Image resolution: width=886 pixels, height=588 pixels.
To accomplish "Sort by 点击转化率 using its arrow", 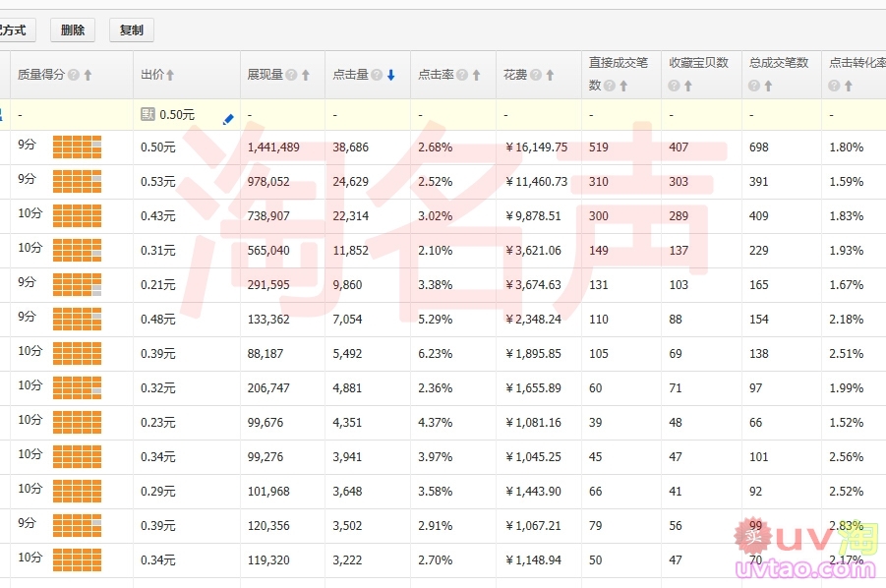I will 849,86.
